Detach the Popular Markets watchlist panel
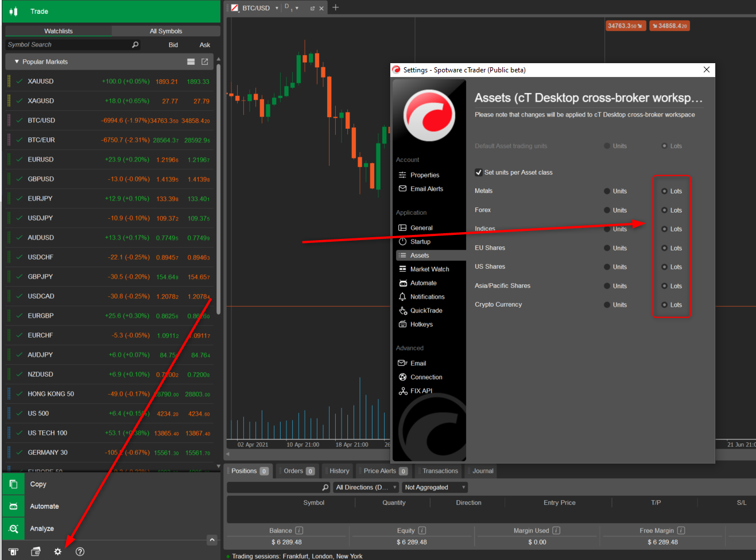Viewport: 756px width, 560px height. 204,61
